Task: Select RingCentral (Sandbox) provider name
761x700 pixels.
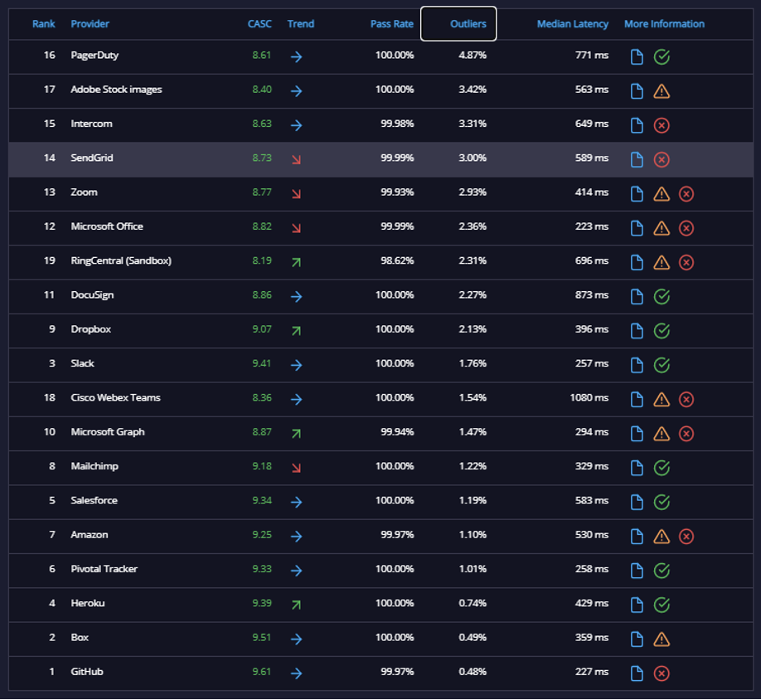Action: (121, 260)
